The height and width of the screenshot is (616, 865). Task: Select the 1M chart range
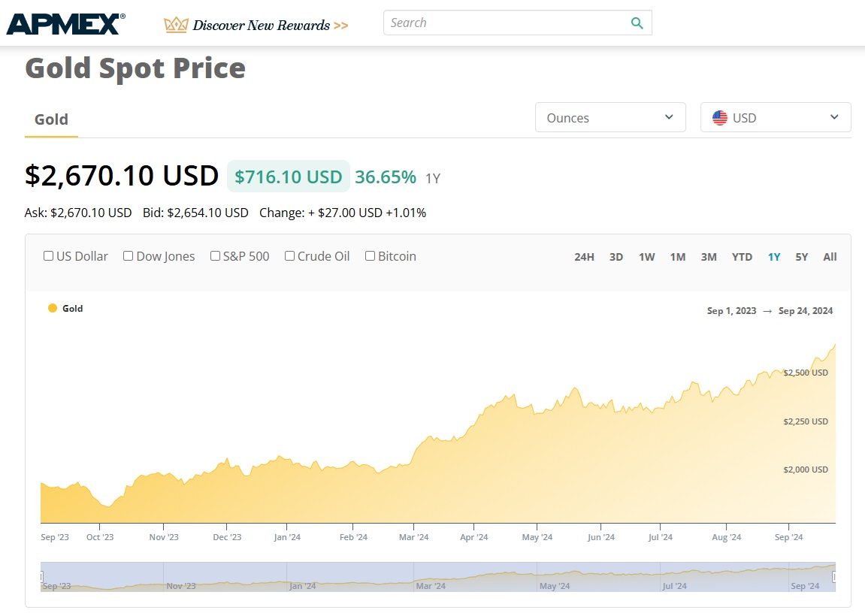pos(678,257)
